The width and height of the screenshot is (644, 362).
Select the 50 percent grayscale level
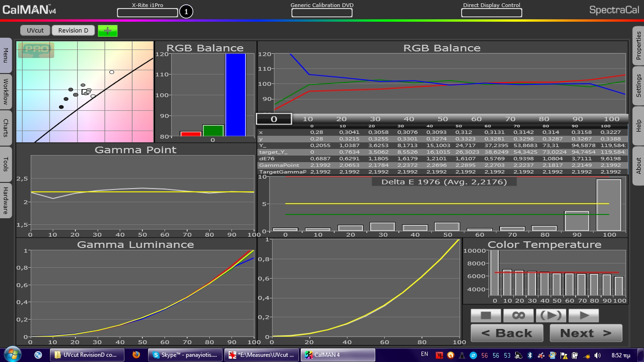tap(443, 119)
